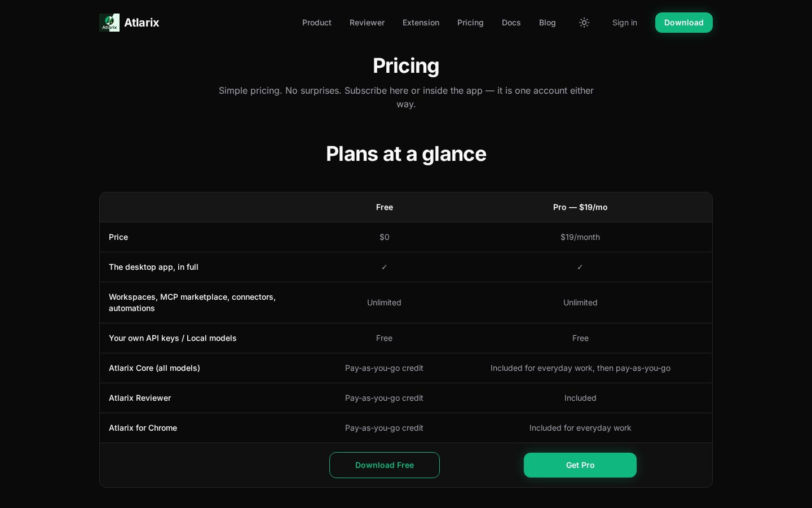Click "Atlarix Core (all models)" row label

coord(155,368)
